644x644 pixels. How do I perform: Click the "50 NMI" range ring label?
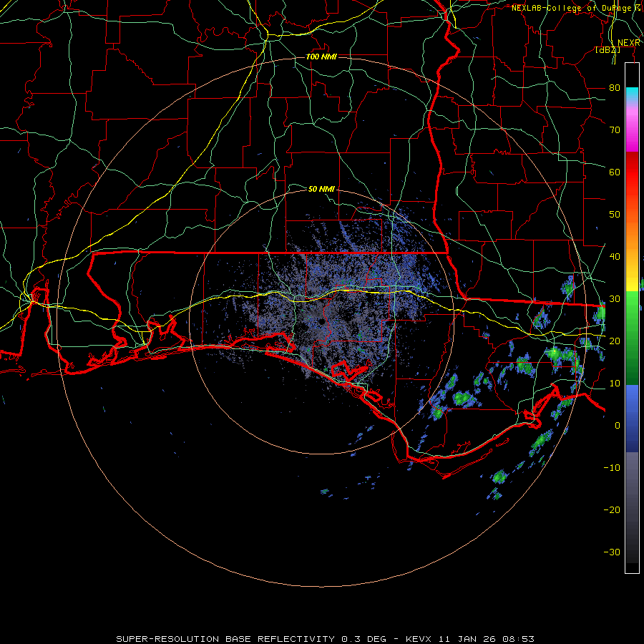coord(321,189)
